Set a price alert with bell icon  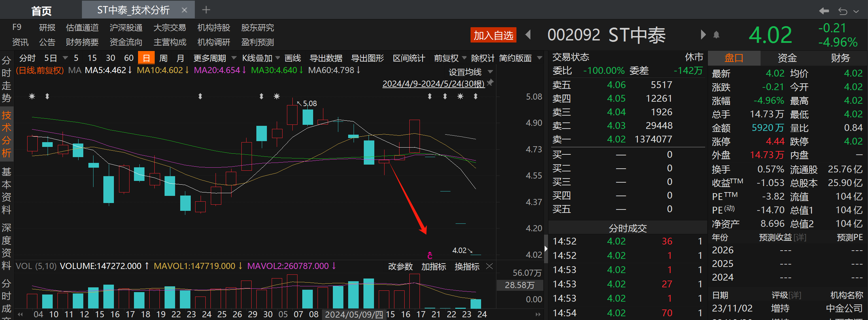pyautogui.click(x=716, y=35)
